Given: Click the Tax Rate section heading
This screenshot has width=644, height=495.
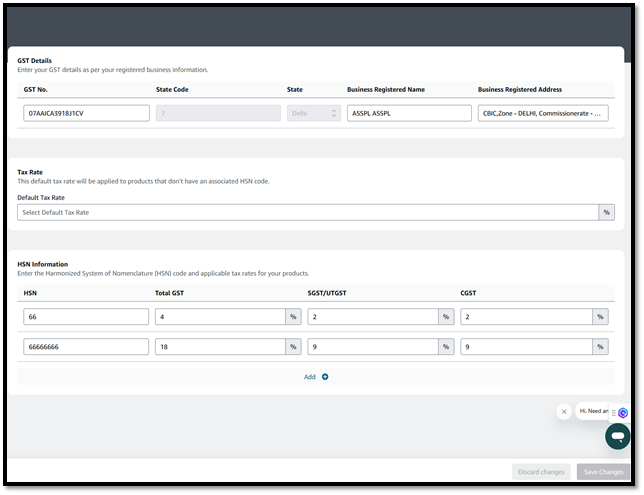Looking at the screenshot, I should pyautogui.click(x=30, y=172).
